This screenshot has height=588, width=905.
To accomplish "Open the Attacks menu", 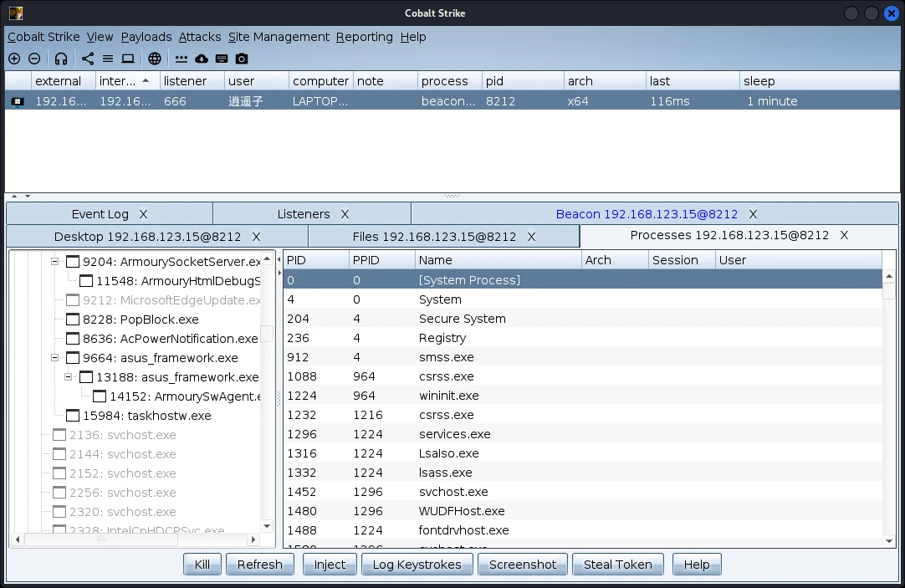I will (200, 37).
